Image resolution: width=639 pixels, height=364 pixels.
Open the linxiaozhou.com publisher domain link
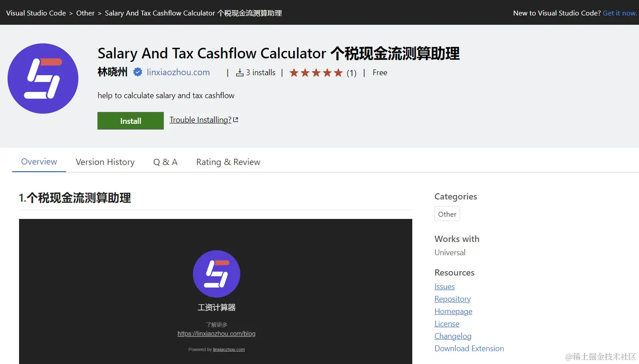[178, 72]
